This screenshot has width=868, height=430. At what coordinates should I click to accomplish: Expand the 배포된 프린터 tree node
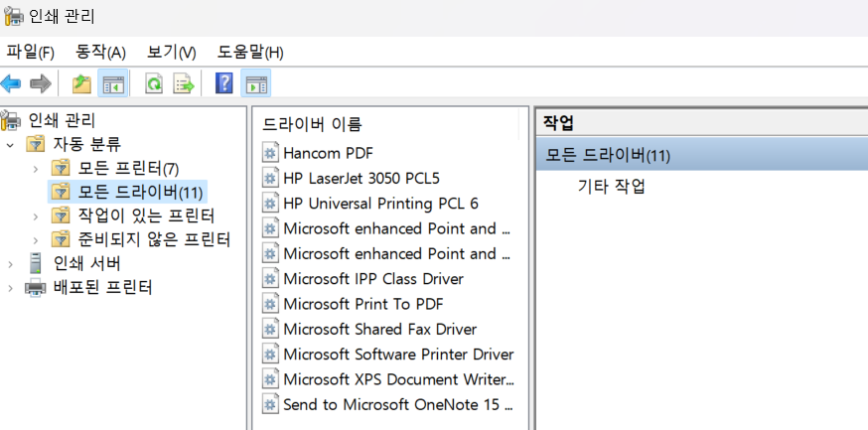coord(10,288)
